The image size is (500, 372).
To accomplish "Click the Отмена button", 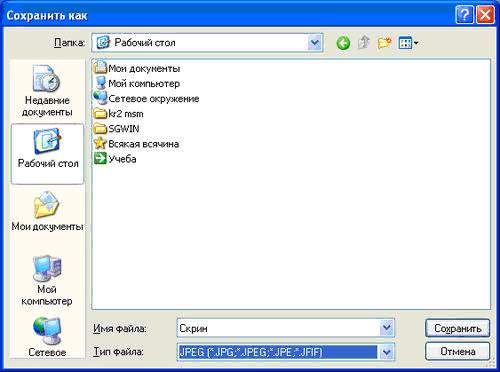I will [458, 351].
